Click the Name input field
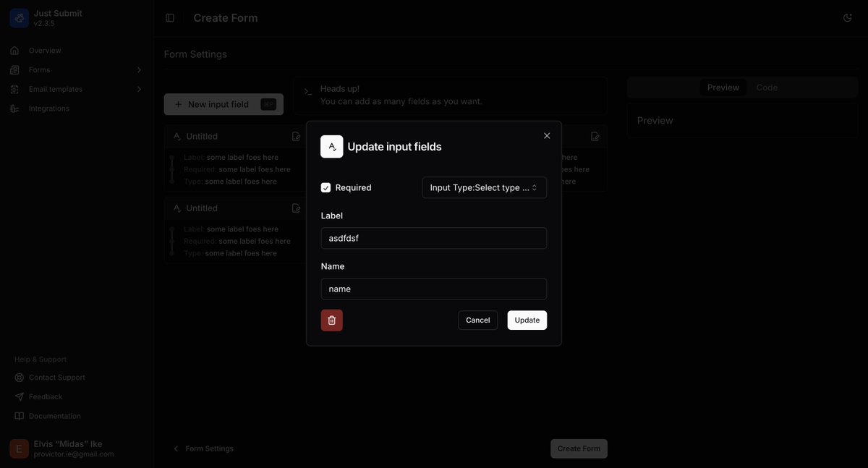Image resolution: width=868 pixels, height=468 pixels. pyautogui.click(x=434, y=289)
